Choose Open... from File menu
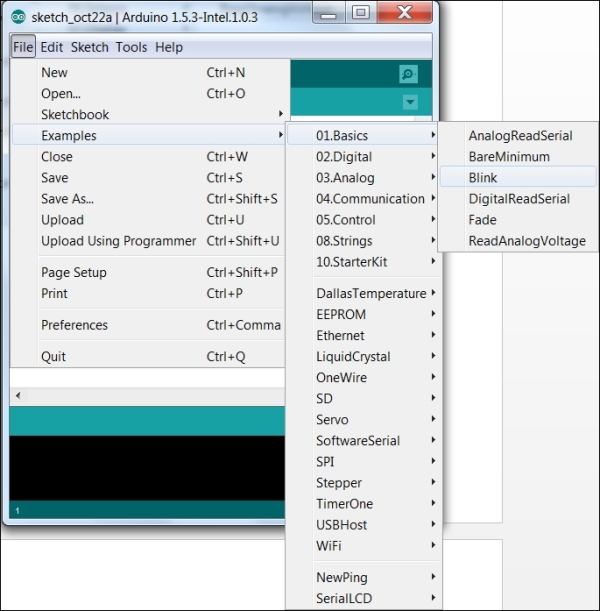This screenshot has width=600, height=611. coord(148,94)
